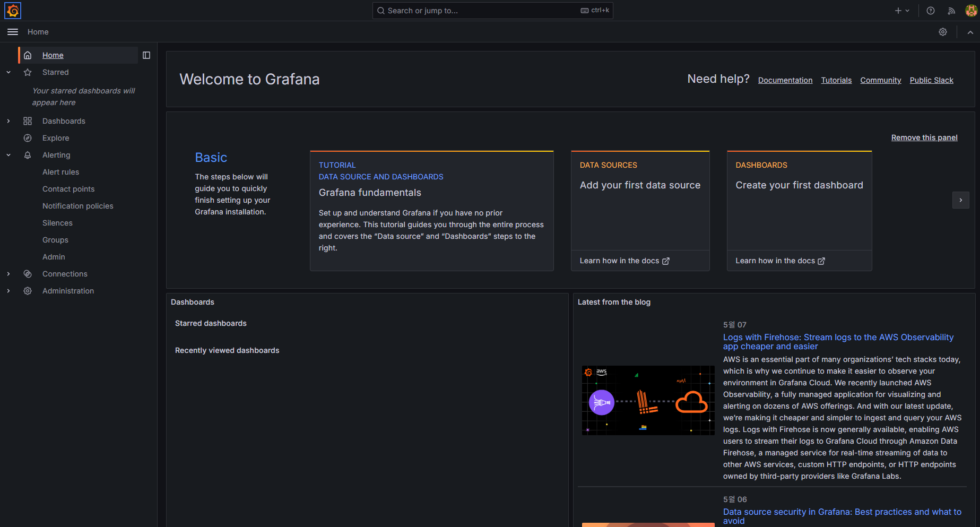
Task: Expand the Administration section chevron
Action: tap(8, 291)
